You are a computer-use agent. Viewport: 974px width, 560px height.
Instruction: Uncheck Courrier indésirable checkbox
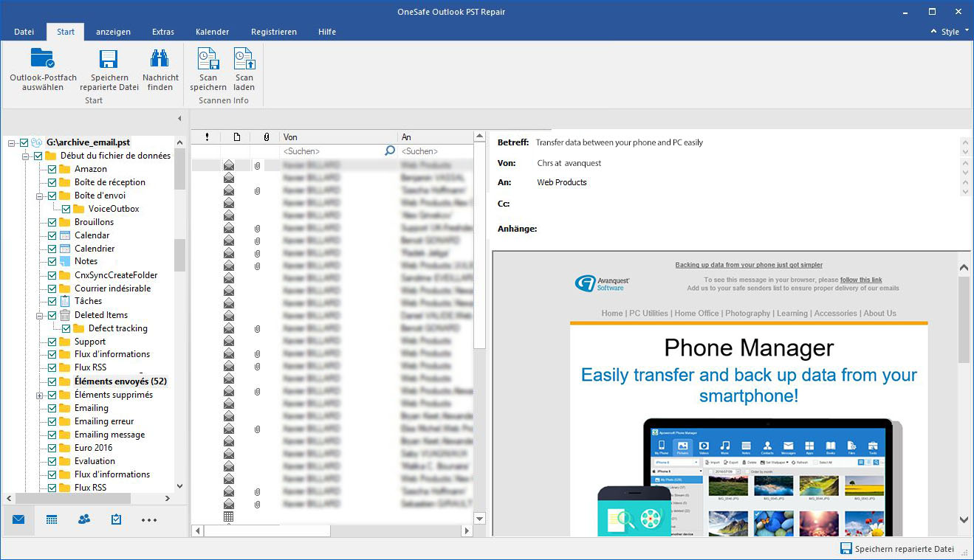click(x=52, y=288)
